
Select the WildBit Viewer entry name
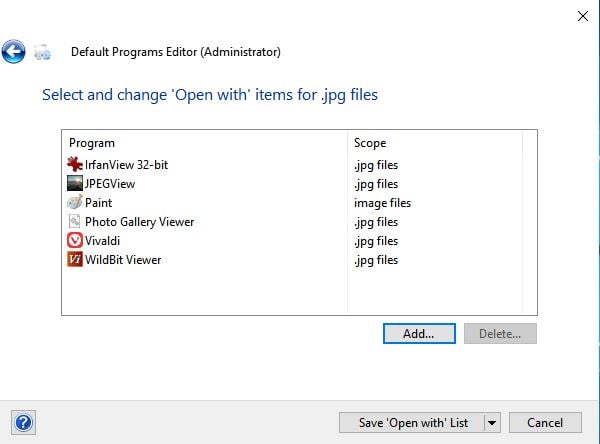click(x=123, y=260)
